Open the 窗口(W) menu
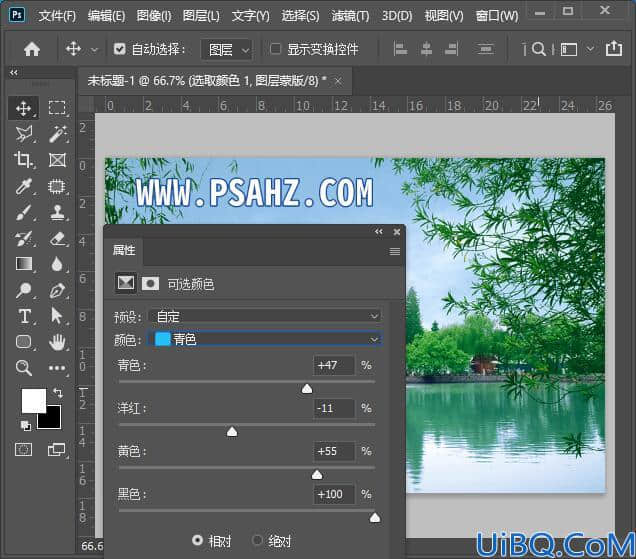Image resolution: width=636 pixels, height=559 pixels. click(x=497, y=16)
